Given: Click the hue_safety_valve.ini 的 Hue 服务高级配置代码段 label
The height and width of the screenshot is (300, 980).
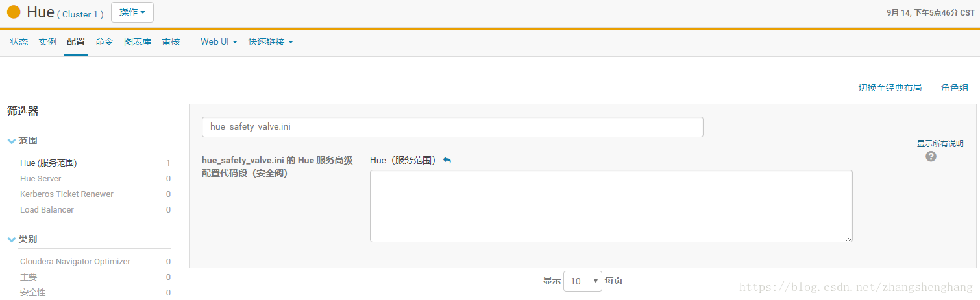Looking at the screenshot, I should point(277,167).
